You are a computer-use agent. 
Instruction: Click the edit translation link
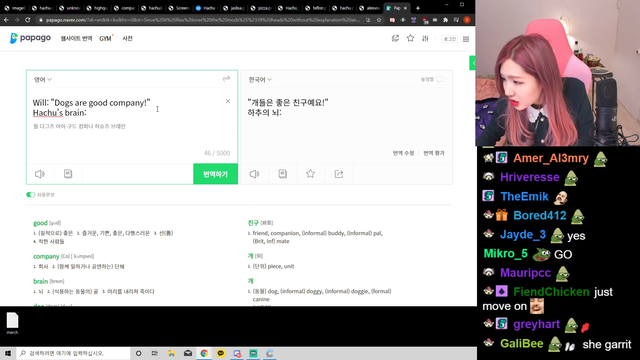pos(403,153)
